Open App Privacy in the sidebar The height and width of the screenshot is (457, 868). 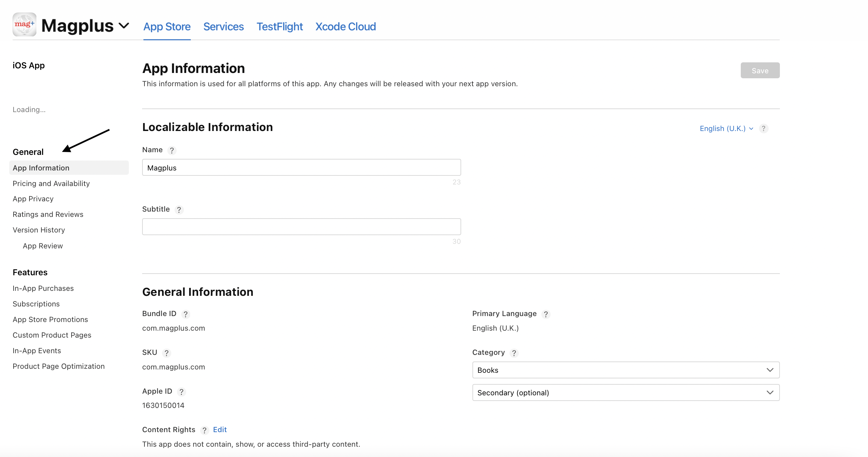click(x=33, y=199)
